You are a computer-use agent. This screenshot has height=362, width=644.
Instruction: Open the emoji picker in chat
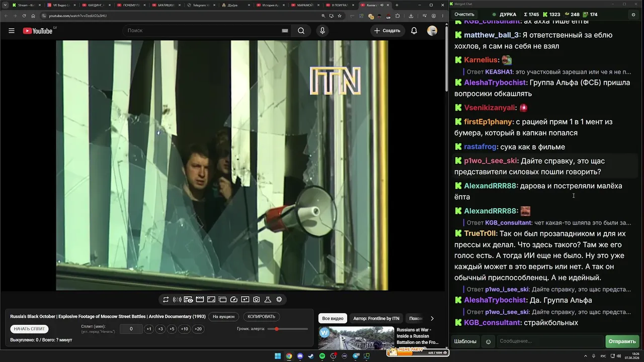point(488,341)
